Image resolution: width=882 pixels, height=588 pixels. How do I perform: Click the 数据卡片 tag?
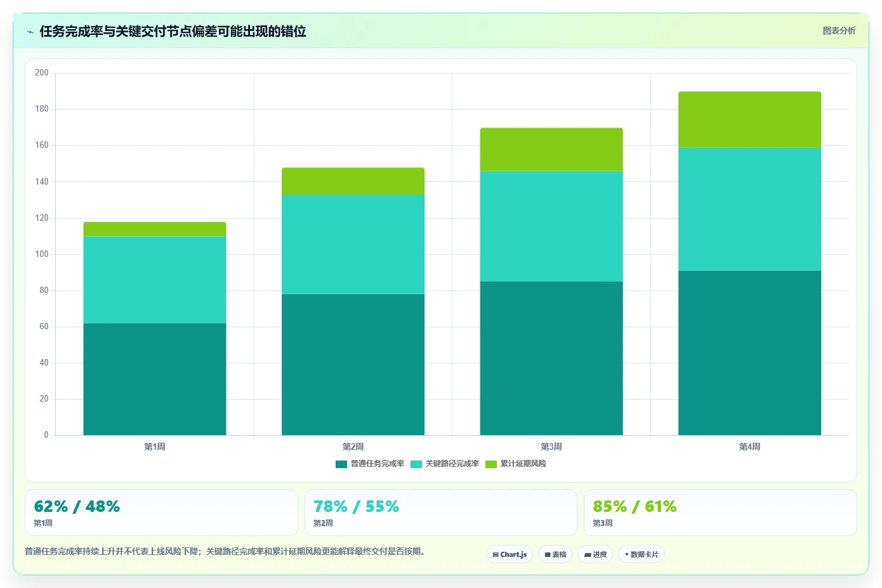coord(642,554)
